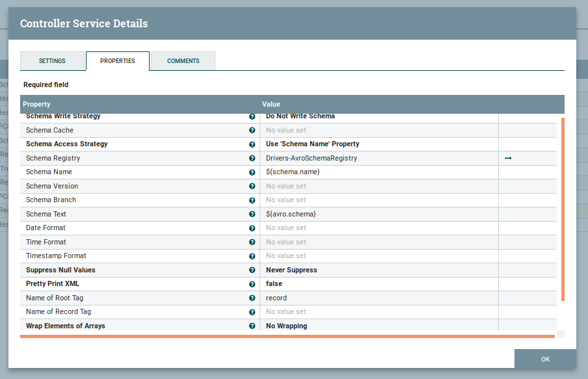The width and height of the screenshot is (588, 379).
Task: Click help icon for Schema Access Strategy
Action: [252, 144]
